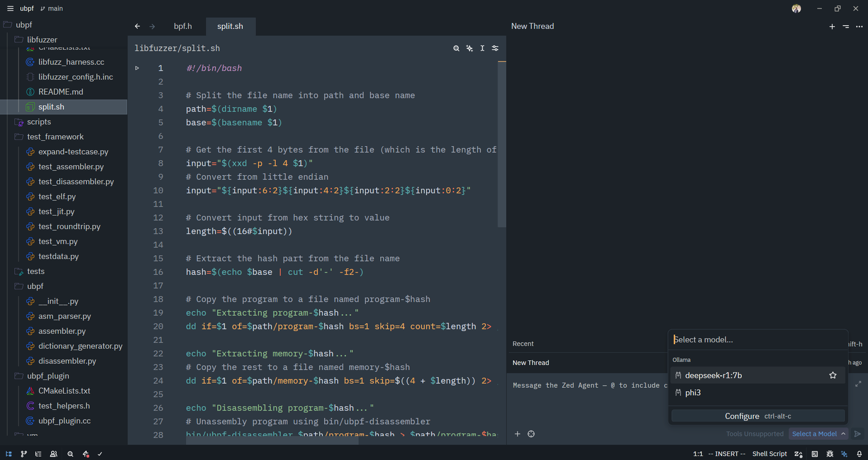
Task: Click the libfuzzer/split.sh breadcrumb path
Action: [177, 48]
